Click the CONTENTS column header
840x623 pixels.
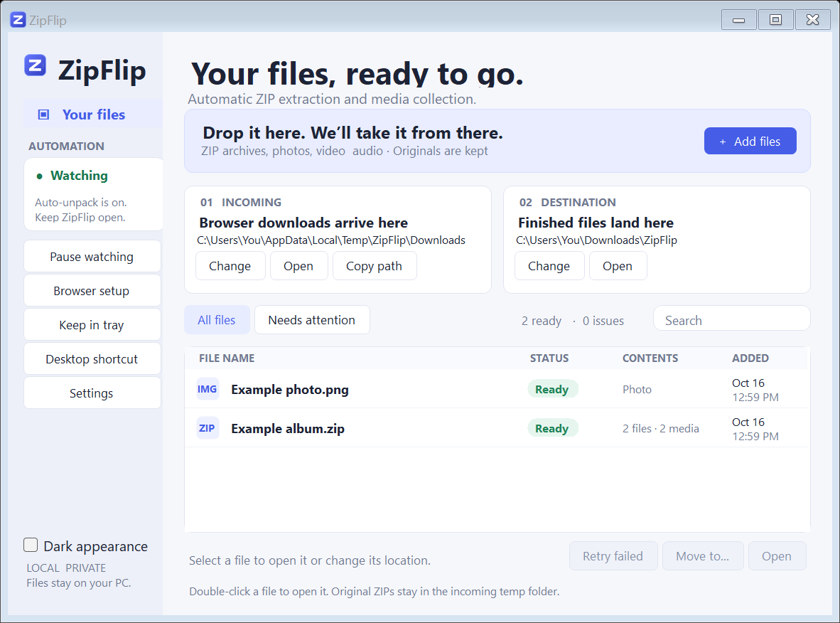[x=650, y=358]
